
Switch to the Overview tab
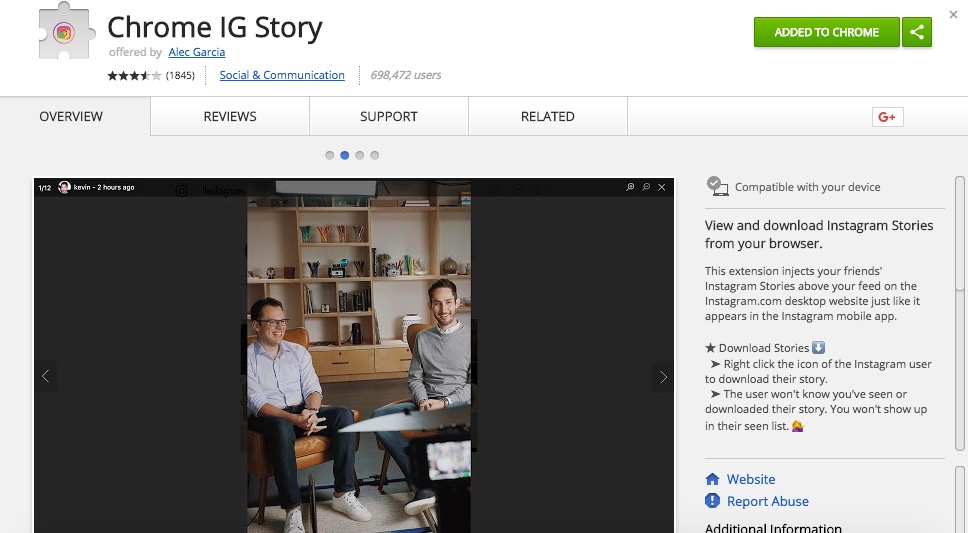(x=71, y=116)
